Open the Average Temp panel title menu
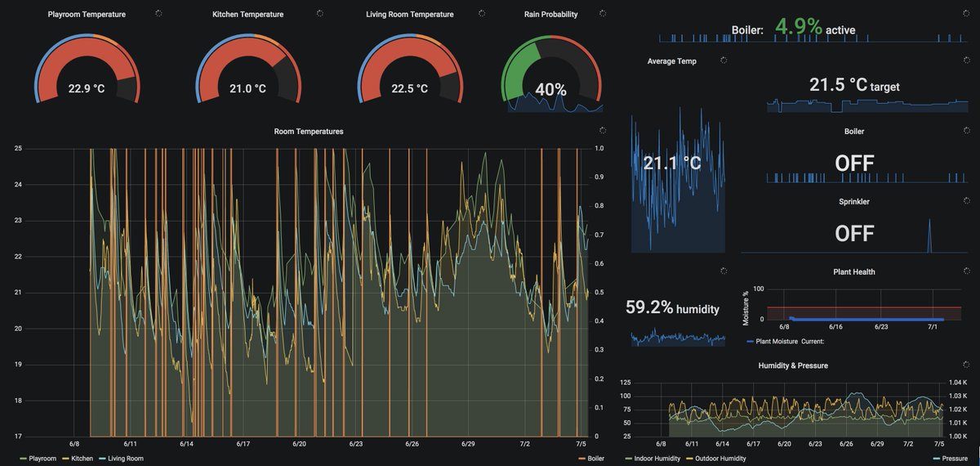Image resolution: width=980 pixels, height=466 pixels. click(x=672, y=61)
